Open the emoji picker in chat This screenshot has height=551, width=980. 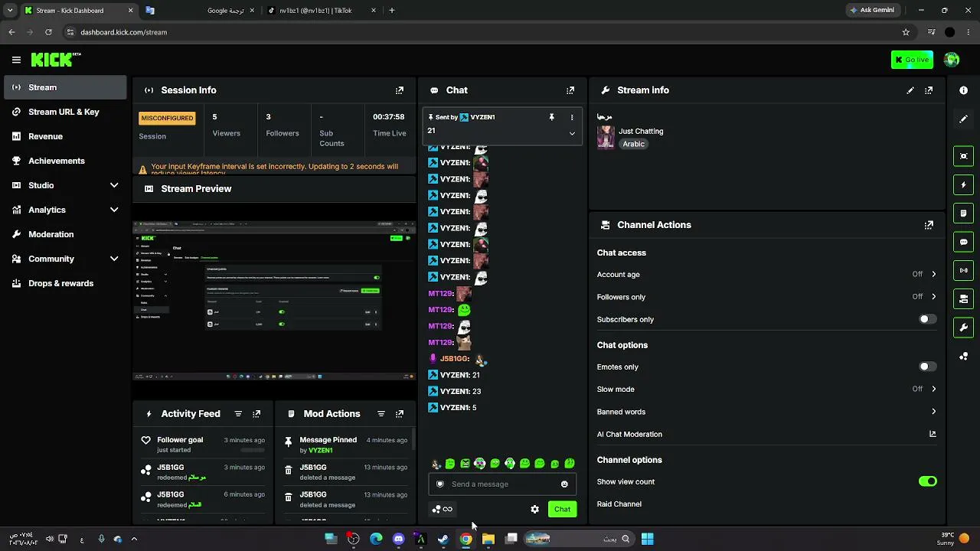point(564,484)
